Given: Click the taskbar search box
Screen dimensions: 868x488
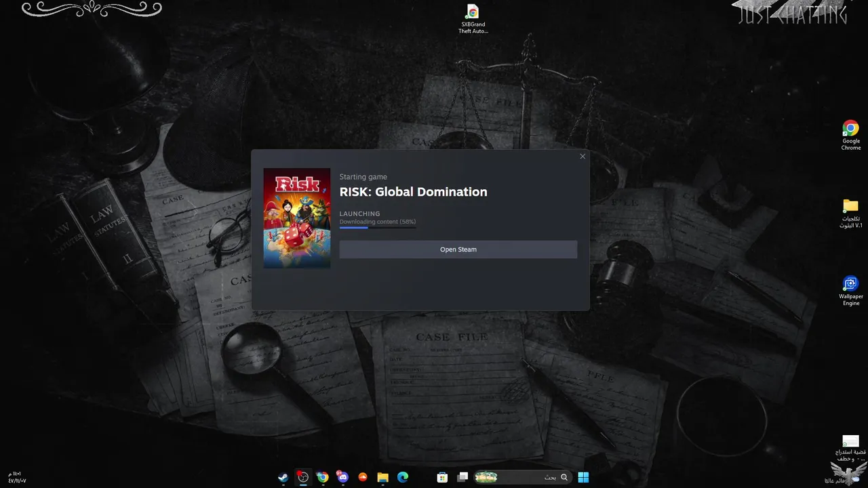Looking at the screenshot, I should 521,477.
